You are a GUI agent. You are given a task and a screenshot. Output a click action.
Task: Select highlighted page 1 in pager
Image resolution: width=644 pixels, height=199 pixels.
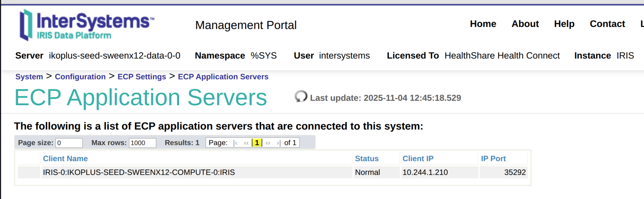coord(257,143)
